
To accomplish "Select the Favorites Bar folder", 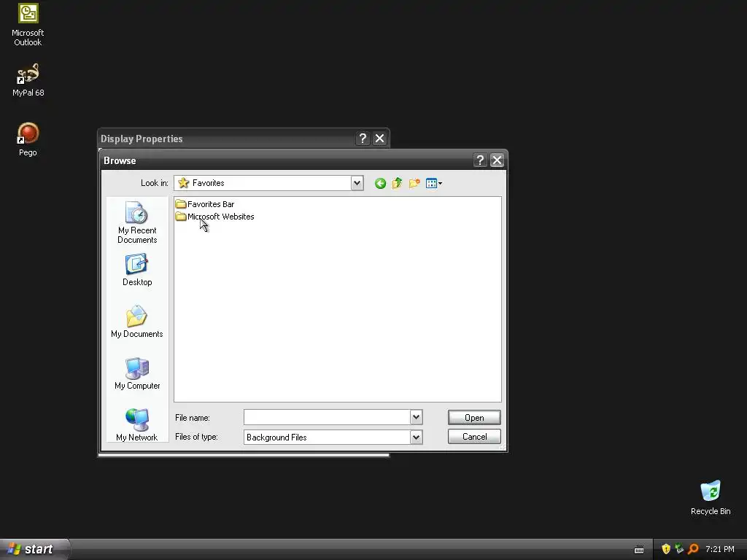I will [205, 204].
